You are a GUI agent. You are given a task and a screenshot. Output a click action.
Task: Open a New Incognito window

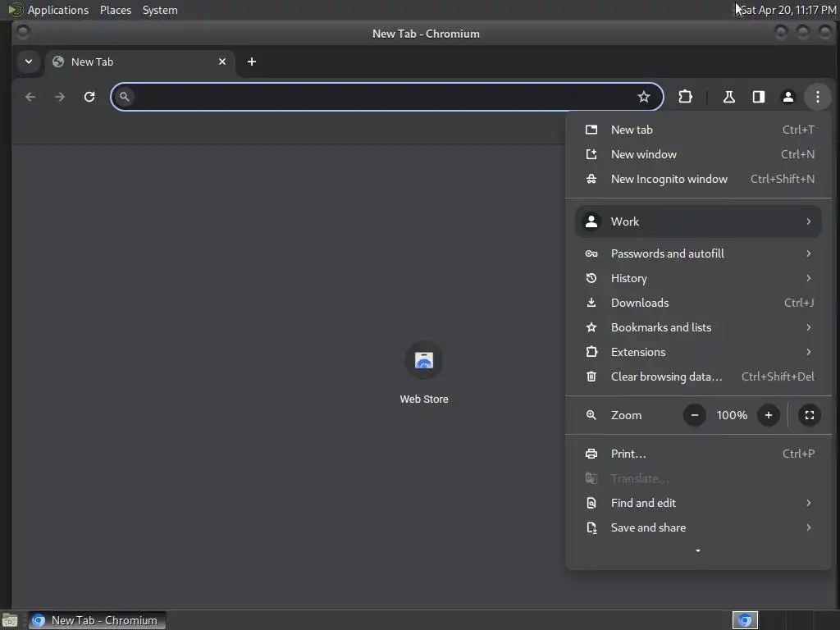(698, 179)
